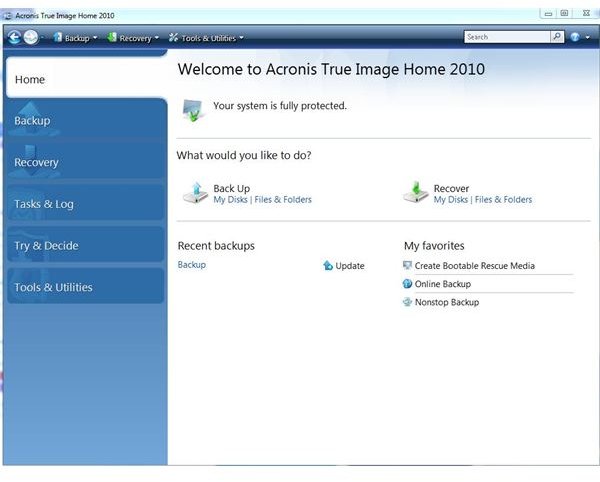Click the Update link
This screenshot has height=482, width=600.
(x=350, y=265)
